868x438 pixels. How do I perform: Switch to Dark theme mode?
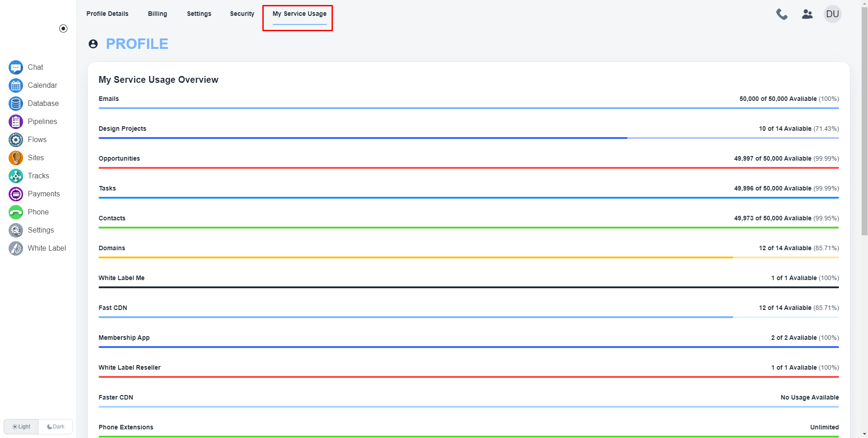pos(56,427)
